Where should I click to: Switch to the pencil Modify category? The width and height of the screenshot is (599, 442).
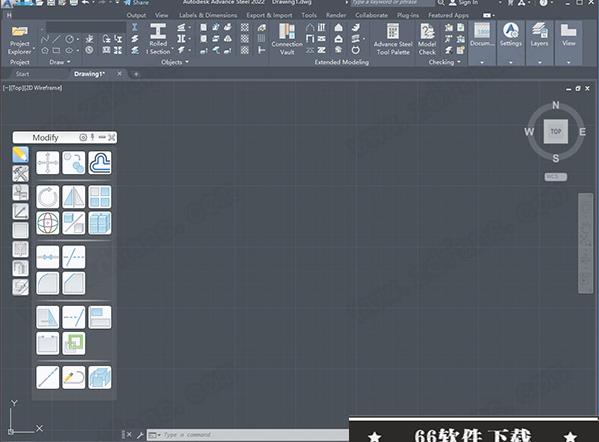tap(20, 155)
